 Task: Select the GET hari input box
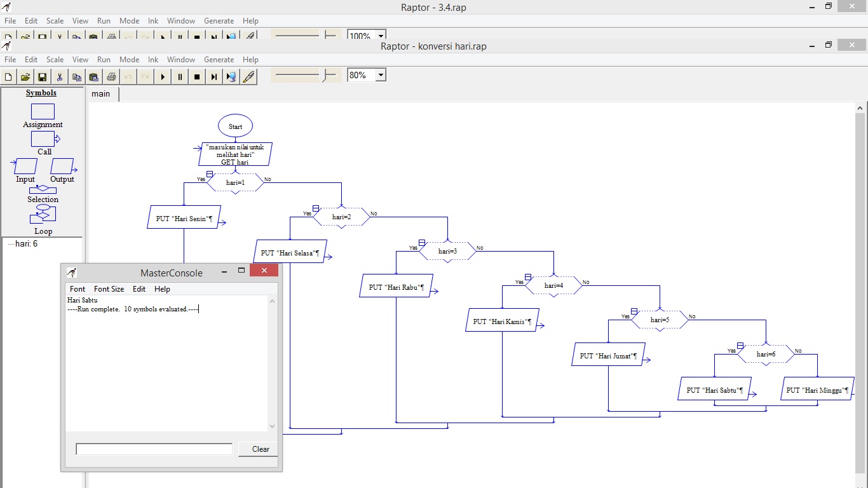pyautogui.click(x=235, y=154)
